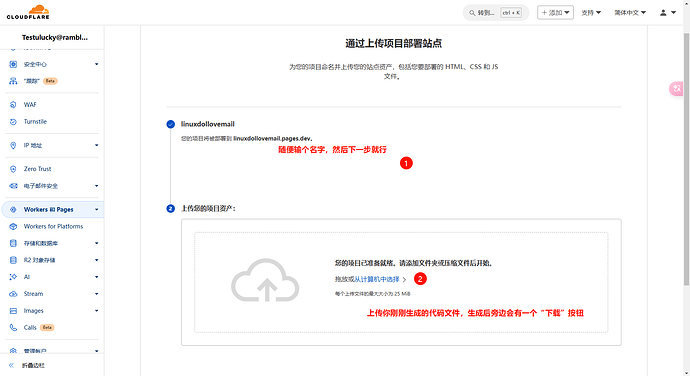690x376 pixels.
Task: Open Turnstile in the sidebar
Action: [35, 122]
